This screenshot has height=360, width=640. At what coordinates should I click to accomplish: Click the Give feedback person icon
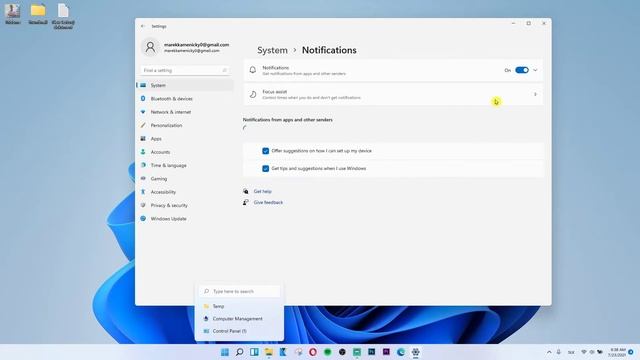pos(246,202)
